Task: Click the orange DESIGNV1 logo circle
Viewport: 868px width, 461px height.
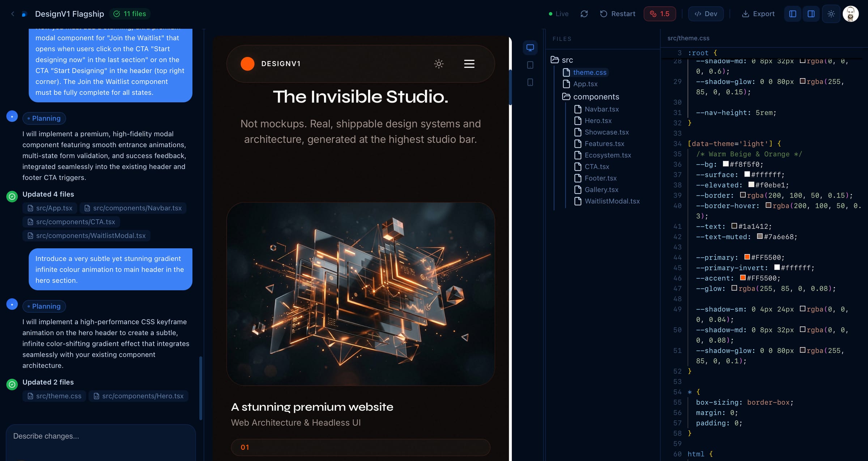Action: (x=248, y=64)
